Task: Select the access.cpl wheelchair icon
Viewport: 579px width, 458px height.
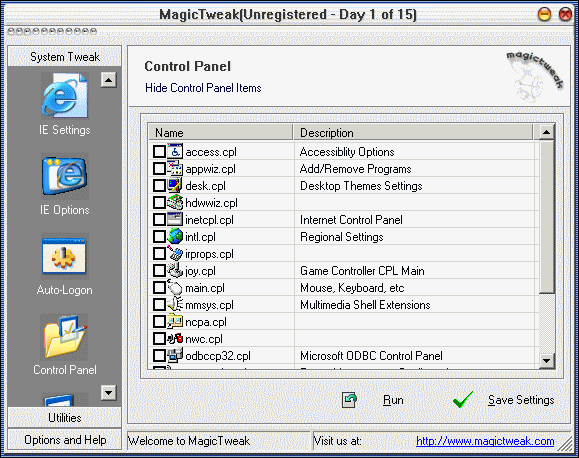Action: [175, 151]
